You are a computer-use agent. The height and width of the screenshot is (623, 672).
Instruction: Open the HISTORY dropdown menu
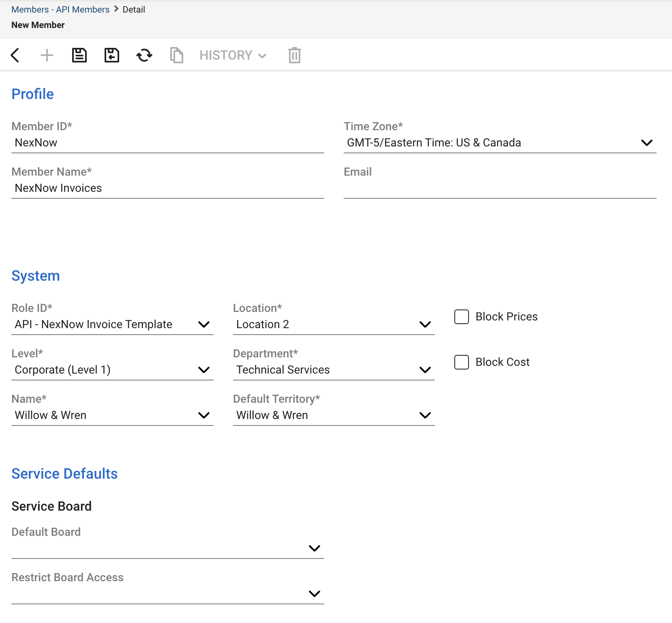pyautogui.click(x=233, y=55)
